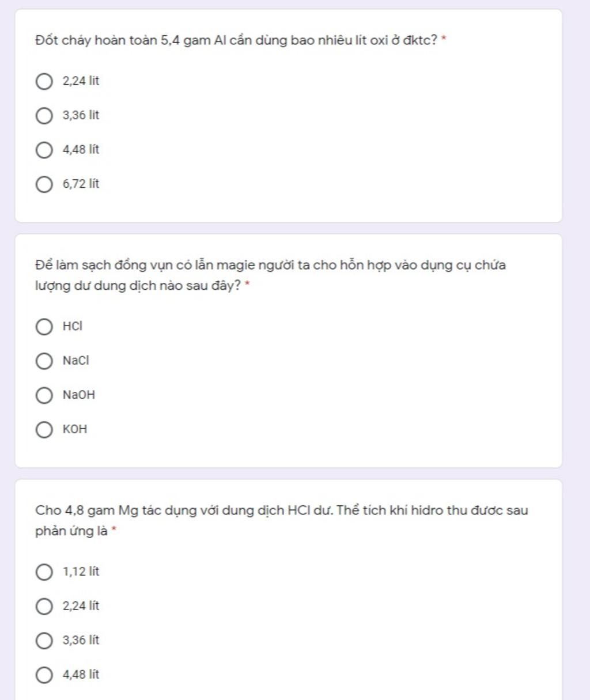Select 2,24 lít in Mg question
590x700 pixels.
tap(44, 606)
